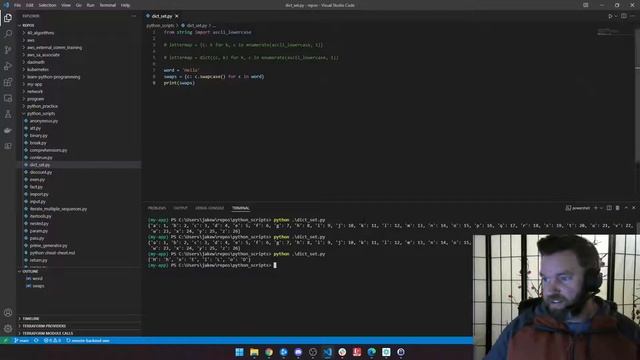Click the new terminal plus icon
The width and height of the screenshot is (640, 360).
pos(596,208)
